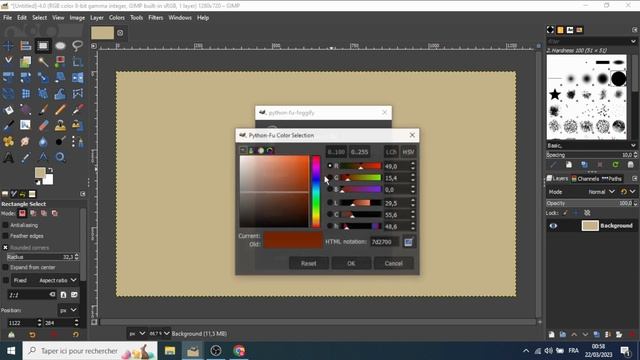The height and width of the screenshot is (360, 640).
Task: Select the Eraser tool
Action: (43, 125)
